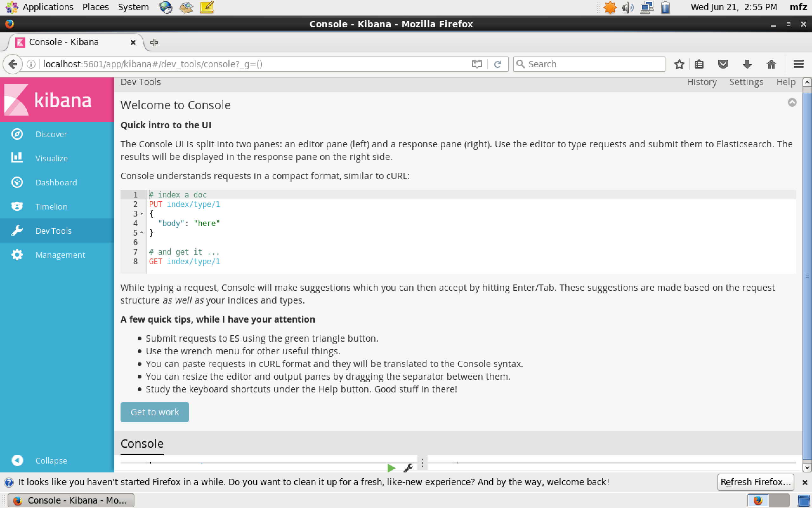Select the Management nav label
This screenshot has height=508, width=812.
point(60,255)
